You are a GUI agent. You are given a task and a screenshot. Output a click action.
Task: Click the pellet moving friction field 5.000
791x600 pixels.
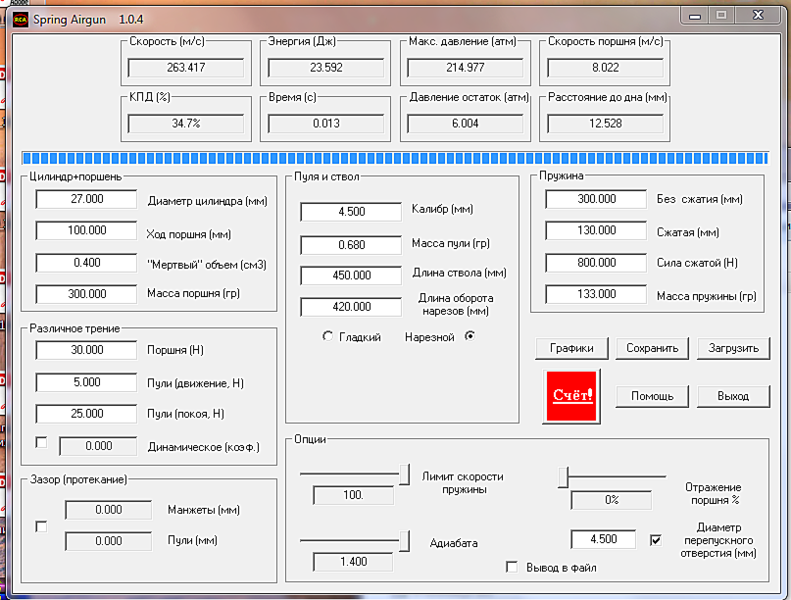coord(86,383)
